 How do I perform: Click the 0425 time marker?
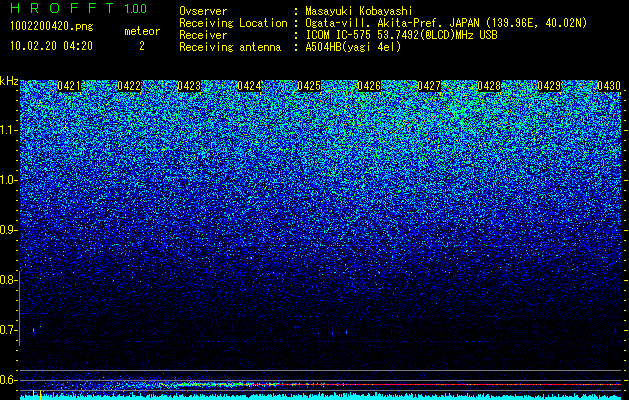[309, 86]
